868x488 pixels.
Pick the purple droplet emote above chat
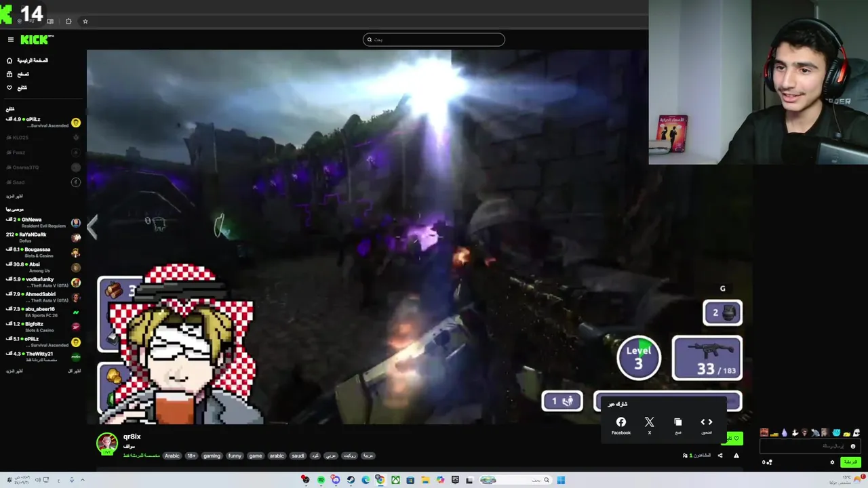pyautogui.click(x=785, y=433)
